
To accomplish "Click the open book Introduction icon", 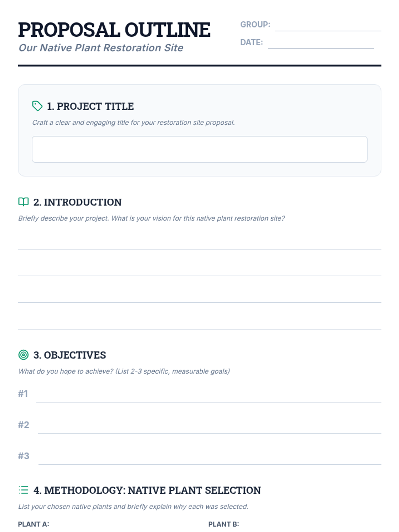I will point(23,202).
